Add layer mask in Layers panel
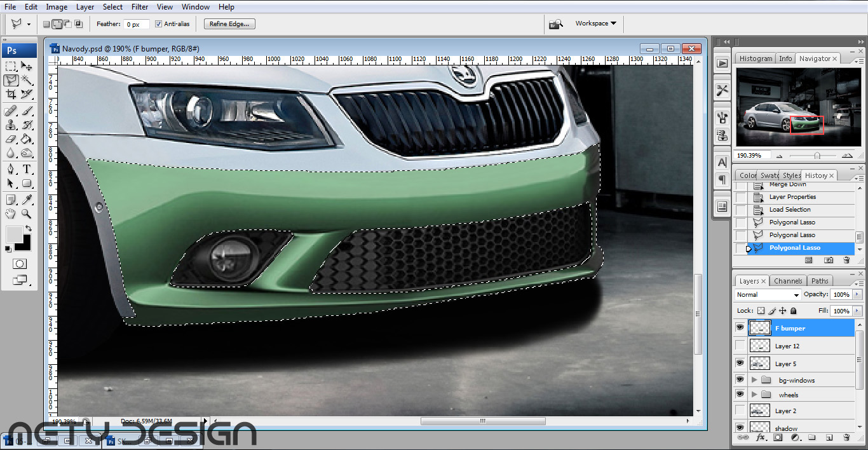Image resolution: width=868 pixels, height=450 pixels. pyautogui.click(x=778, y=437)
